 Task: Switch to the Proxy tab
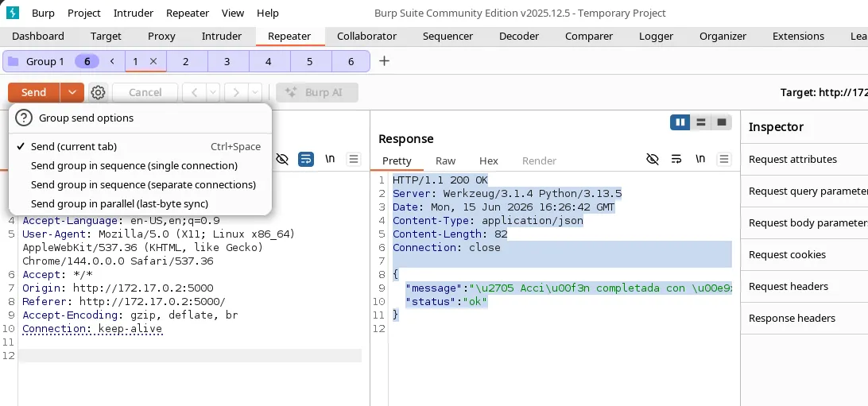[161, 36]
